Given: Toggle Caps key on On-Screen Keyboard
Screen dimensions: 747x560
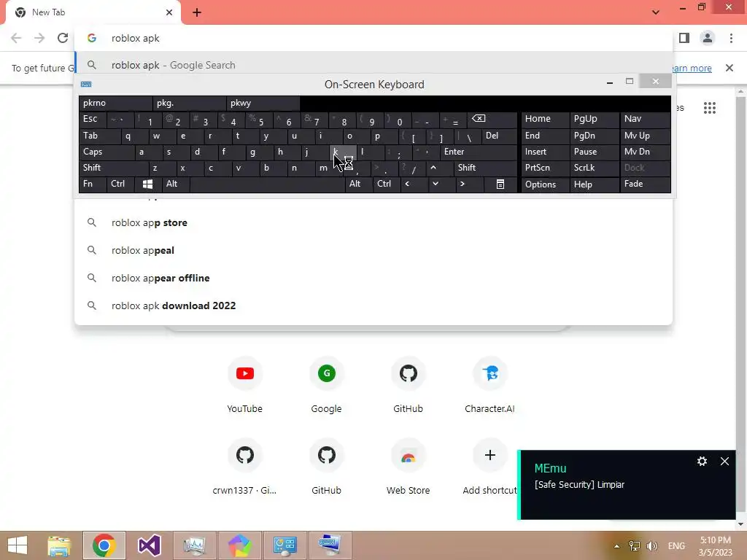Looking at the screenshot, I should [x=107, y=152].
